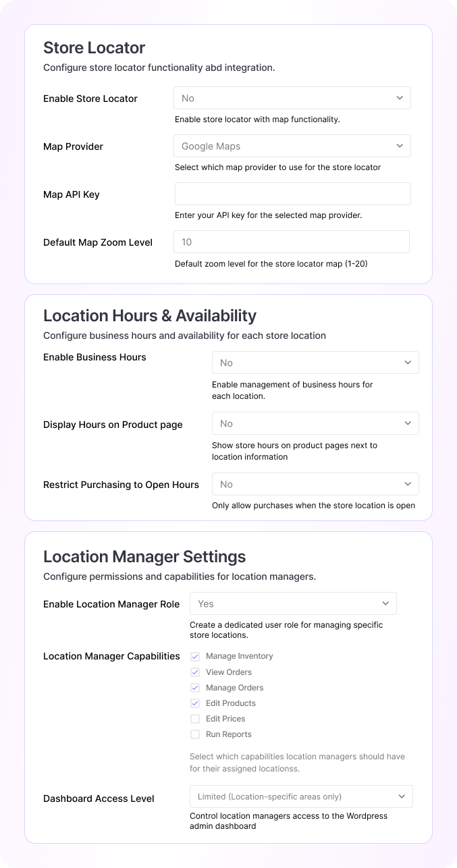Click the View Orders capability text
This screenshot has width=457, height=868.
click(229, 672)
